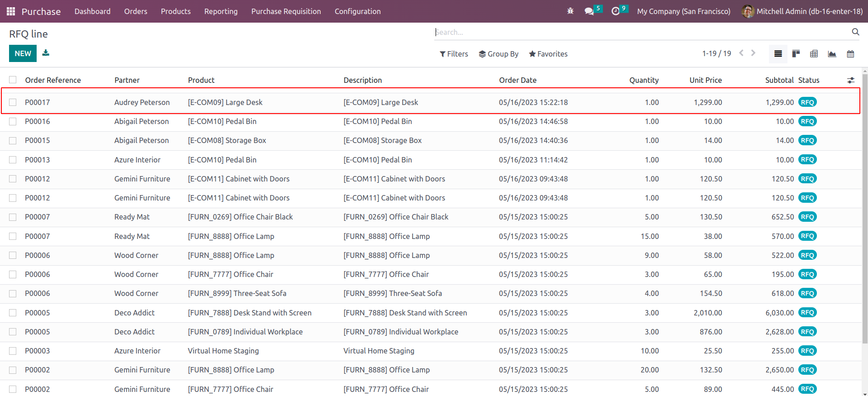
Task: Switch to pivot table view
Action: coord(814,54)
